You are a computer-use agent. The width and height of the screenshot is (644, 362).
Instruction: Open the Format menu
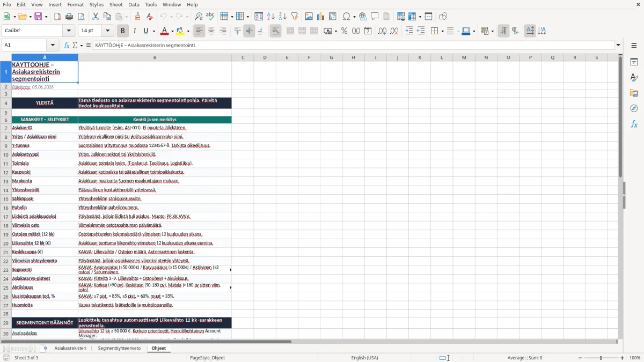75,4
